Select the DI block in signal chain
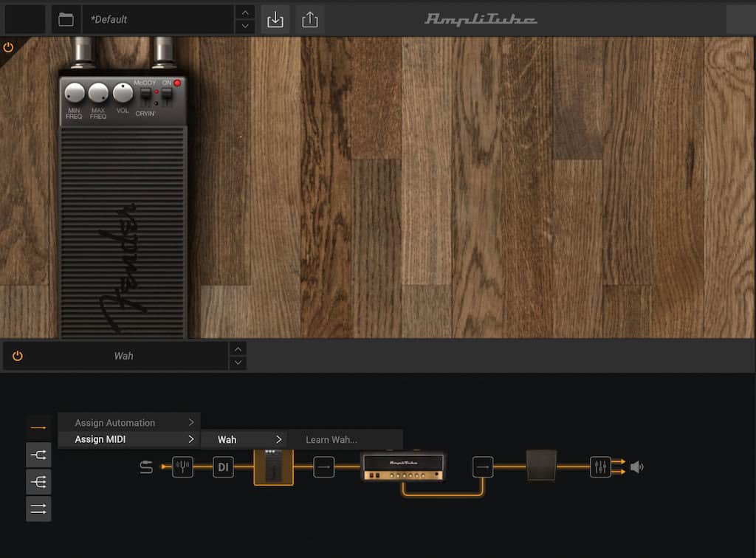Image resolution: width=756 pixels, height=558 pixels. (x=223, y=466)
